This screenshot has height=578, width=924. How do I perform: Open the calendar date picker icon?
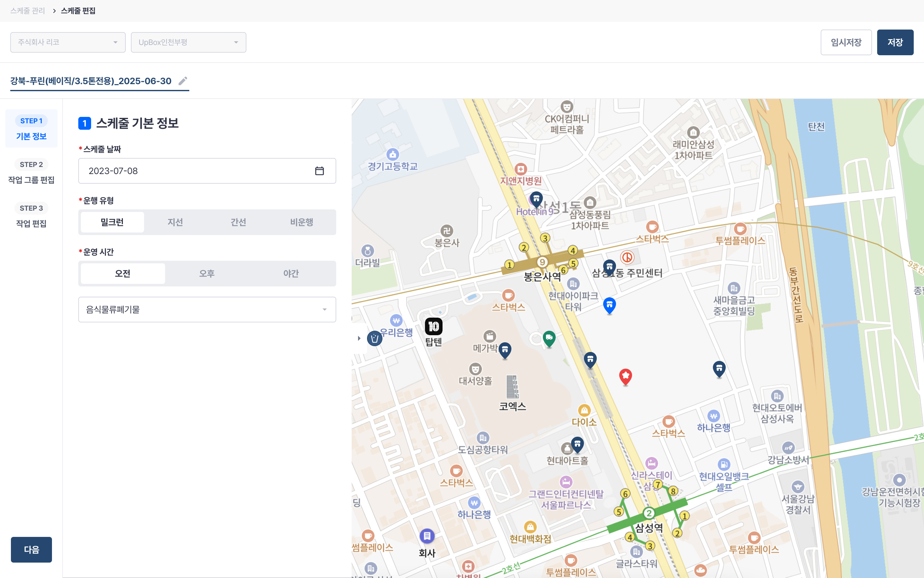(x=319, y=171)
